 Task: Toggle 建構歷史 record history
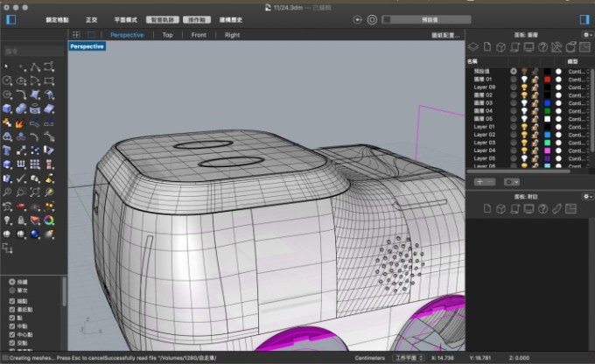231,20
